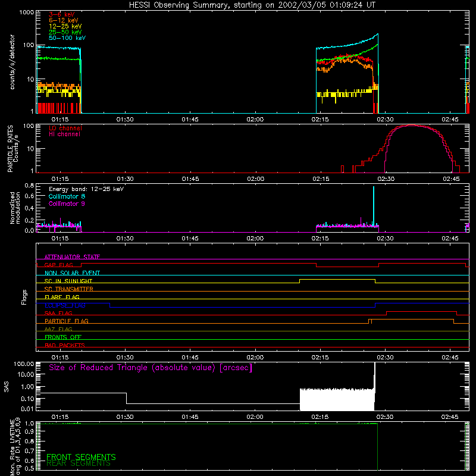
Task: Select the 3-6 keV legend label
Action: (61, 14)
